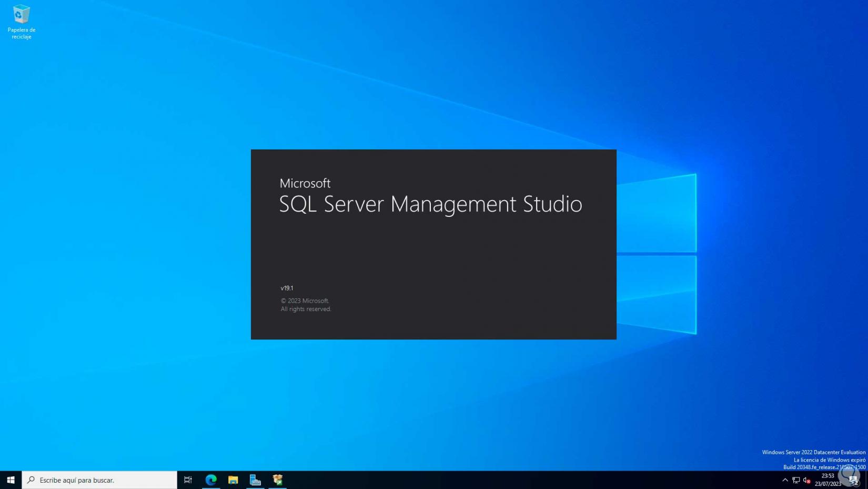Open Task View from the taskbar
This screenshot has height=489, width=868.
(x=188, y=480)
